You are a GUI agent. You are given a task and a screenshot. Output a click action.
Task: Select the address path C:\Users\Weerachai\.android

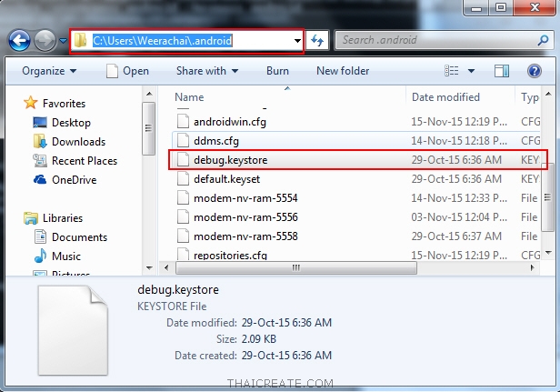(163, 41)
